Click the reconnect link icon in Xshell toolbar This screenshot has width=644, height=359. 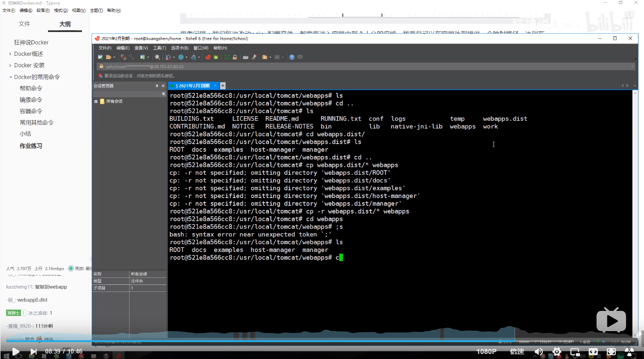point(132,57)
